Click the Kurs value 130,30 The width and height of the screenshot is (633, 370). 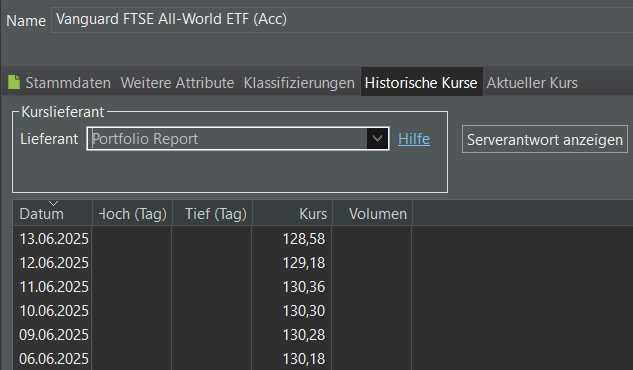304,311
